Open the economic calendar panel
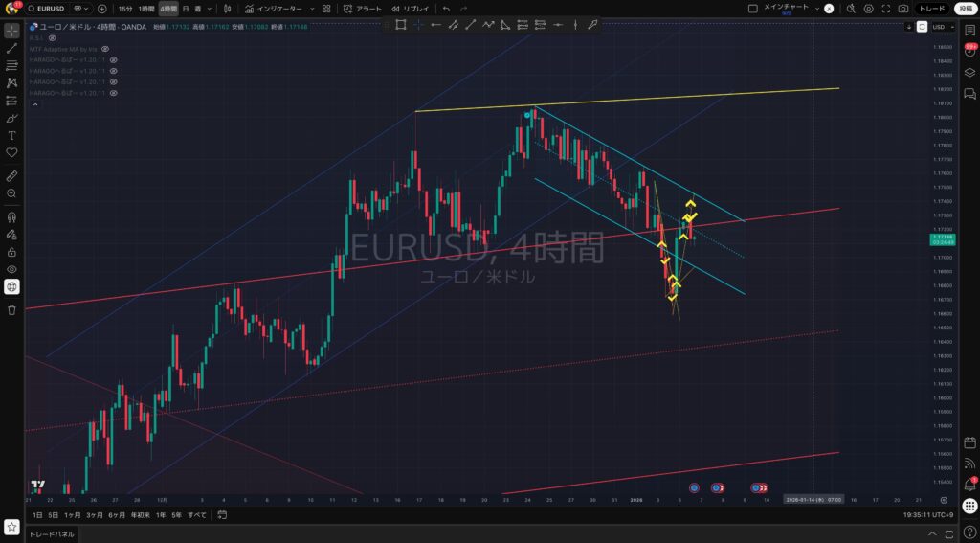Image resolution: width=980 pixels, height=543 pixels. tap(969, 442)
